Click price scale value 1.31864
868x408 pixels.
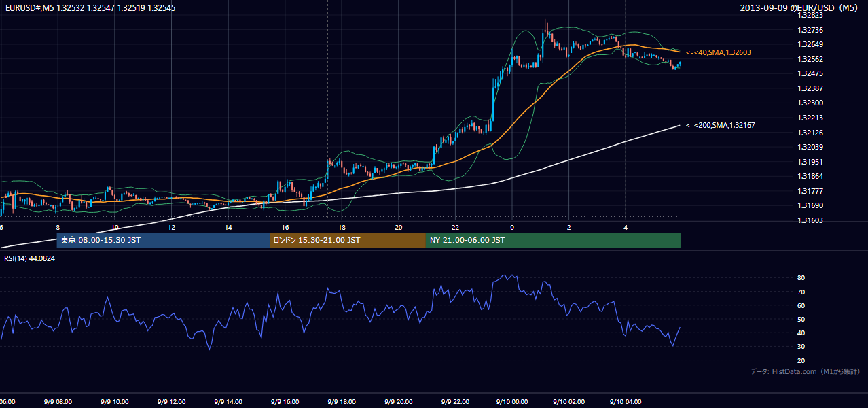810,176
